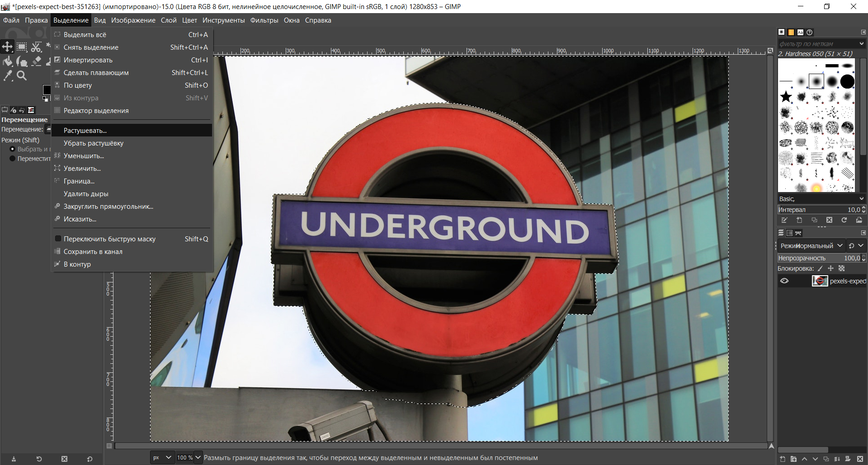The width and height of the screenshot is (868, 465).
Task: Select the Rectangle Select tool
Action: (x=22, y=47)
